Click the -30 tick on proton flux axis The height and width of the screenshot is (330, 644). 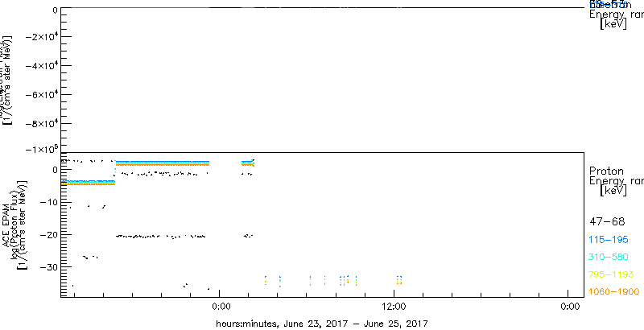tap(49, 266)
